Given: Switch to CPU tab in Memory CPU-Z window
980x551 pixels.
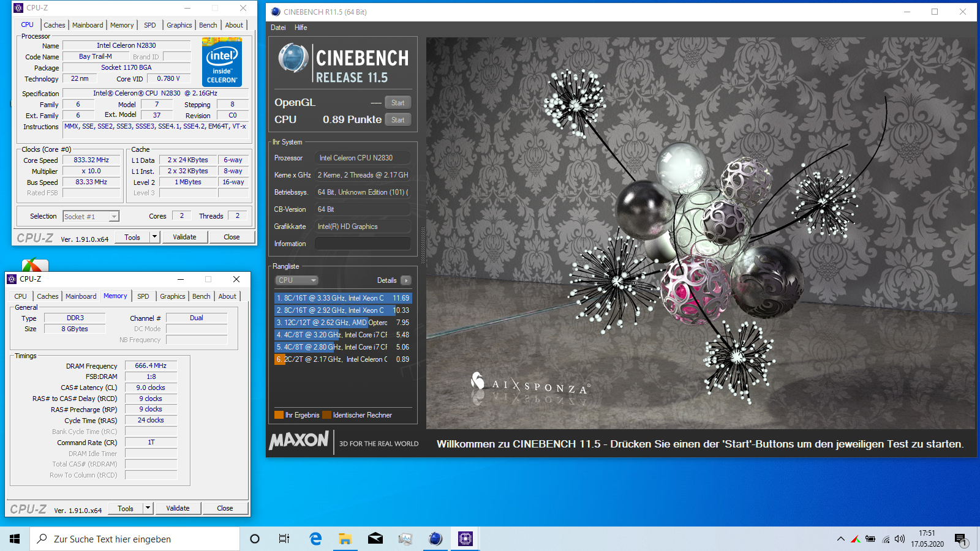Looking at the screenshot, I should tap(21, 296).
